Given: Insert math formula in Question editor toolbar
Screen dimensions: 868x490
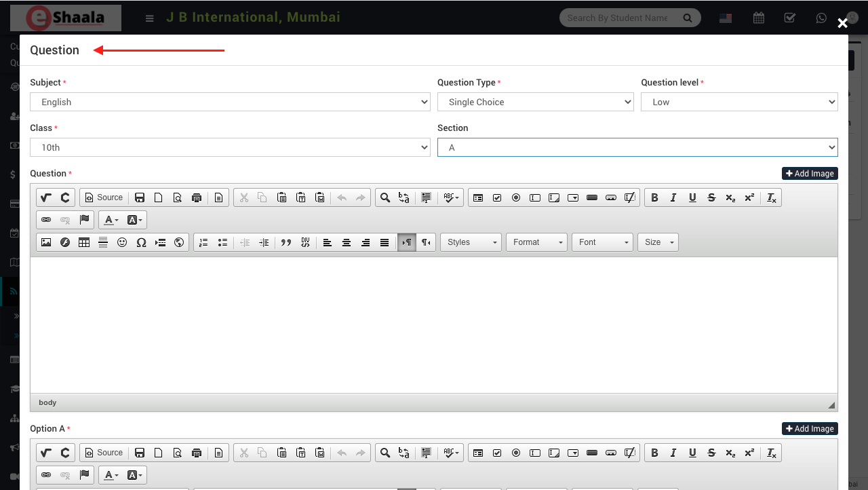Looking at the screenshot, I should (x=46, y=197).
